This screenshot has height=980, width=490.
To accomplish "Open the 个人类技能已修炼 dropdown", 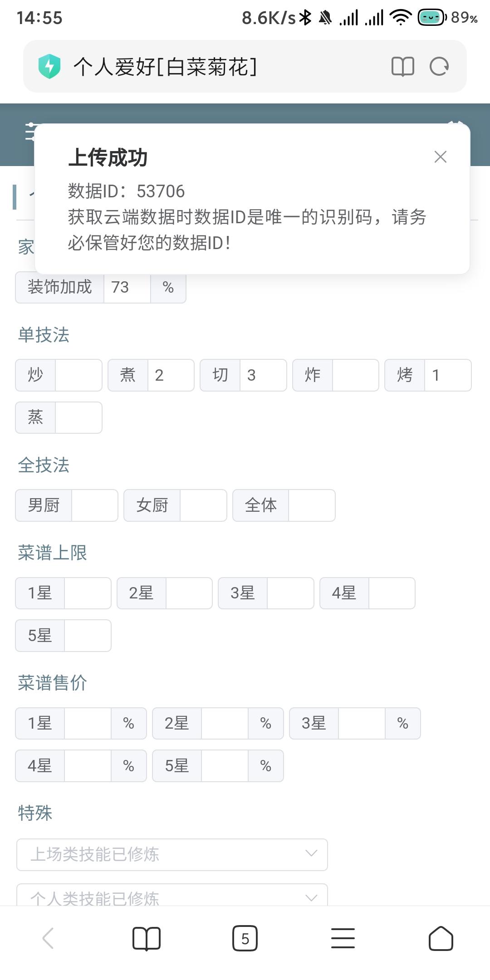I will click(x=172, y=897).
